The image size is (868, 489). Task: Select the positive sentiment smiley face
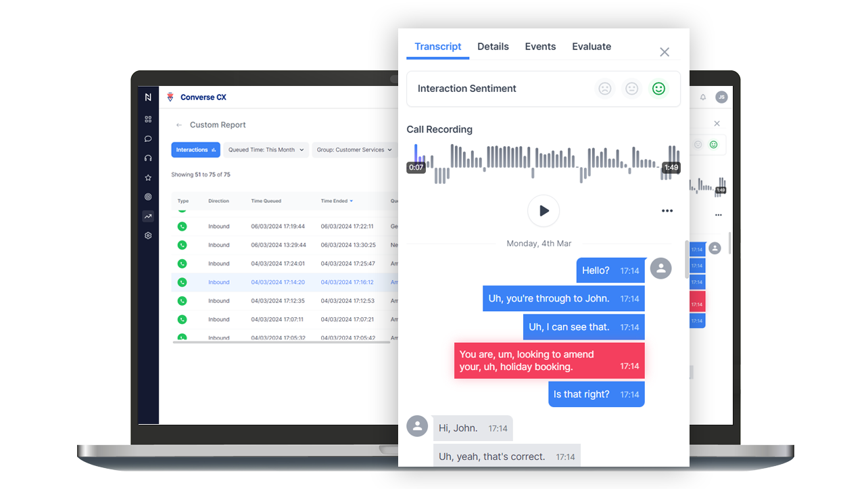(x=658, y=89)
